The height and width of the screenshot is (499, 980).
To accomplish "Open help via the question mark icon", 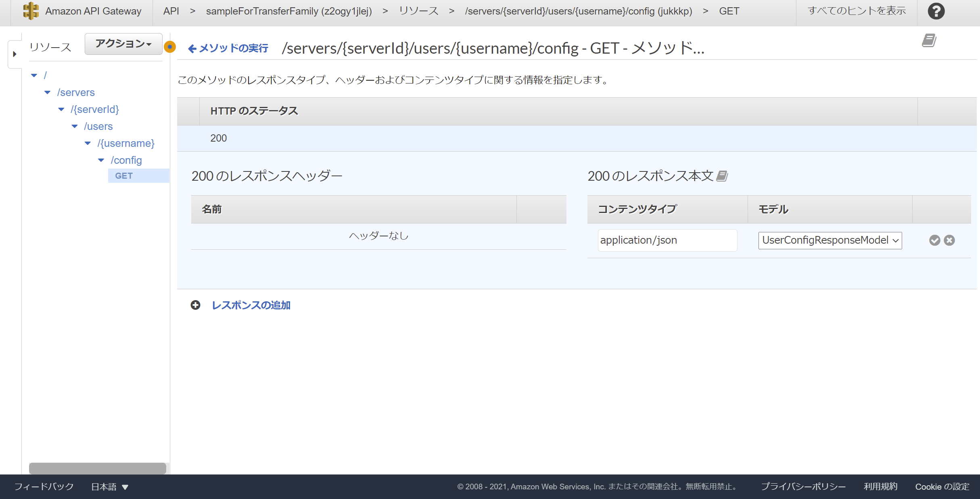I will 935,11.
